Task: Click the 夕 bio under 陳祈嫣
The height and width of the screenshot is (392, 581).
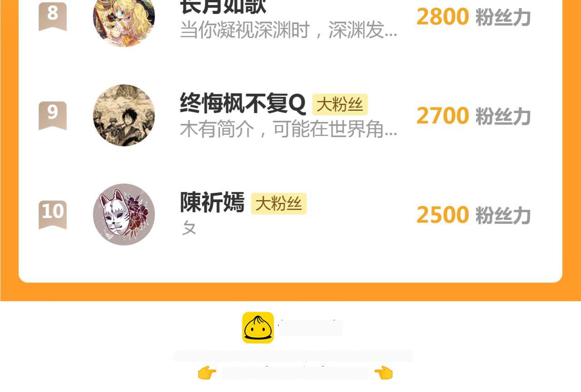Action: point(189,228)
